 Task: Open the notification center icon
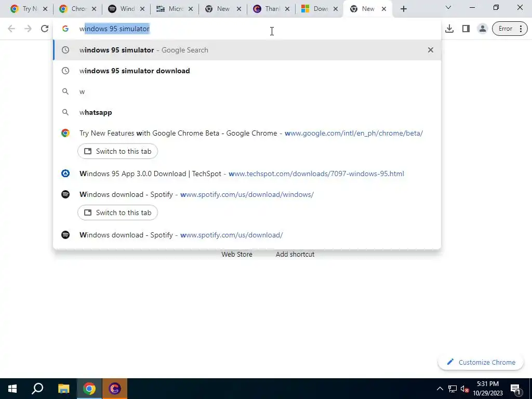(515, 389)
